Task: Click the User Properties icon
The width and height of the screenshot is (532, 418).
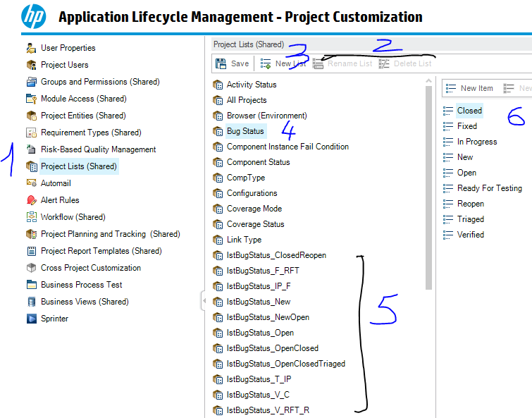Action: [x=31, y=48]
